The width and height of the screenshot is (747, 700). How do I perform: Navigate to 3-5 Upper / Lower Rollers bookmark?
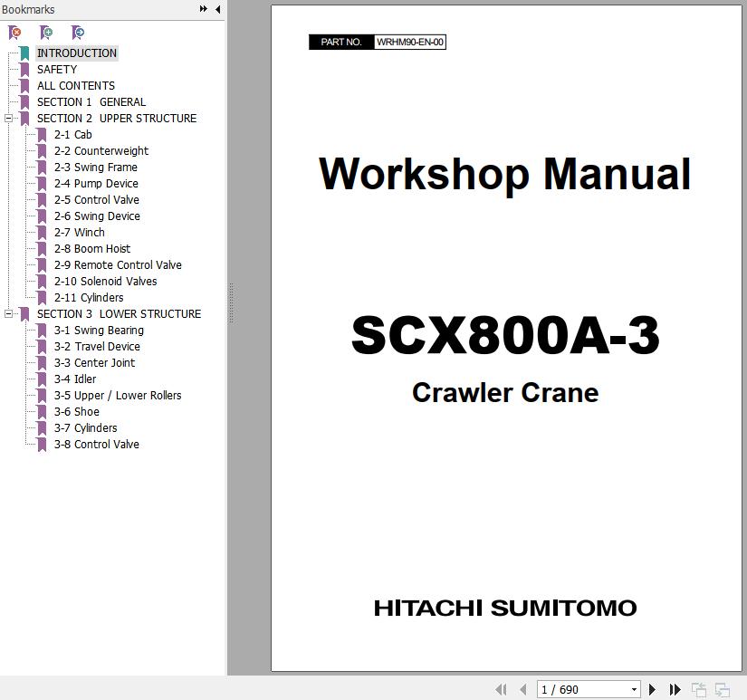[118, 396]
